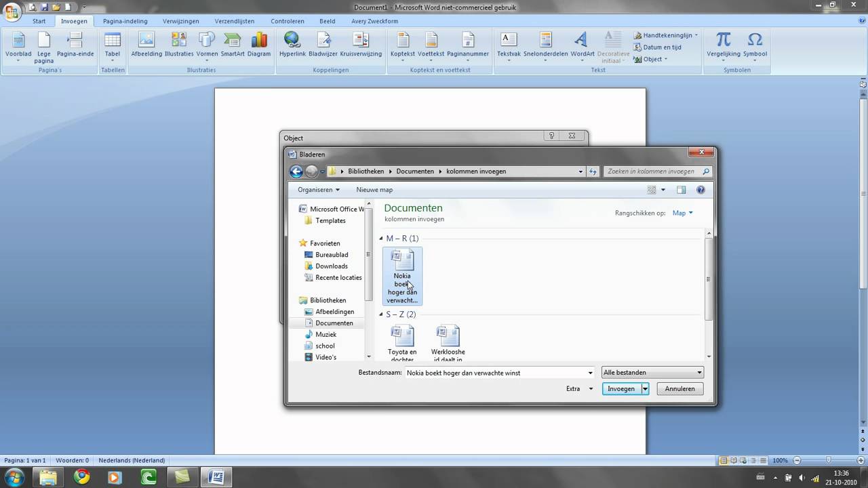The width and height of the screenshot is (868, 488).
Task: Open help in the Bladeren dialog
Action: [701, 190]
